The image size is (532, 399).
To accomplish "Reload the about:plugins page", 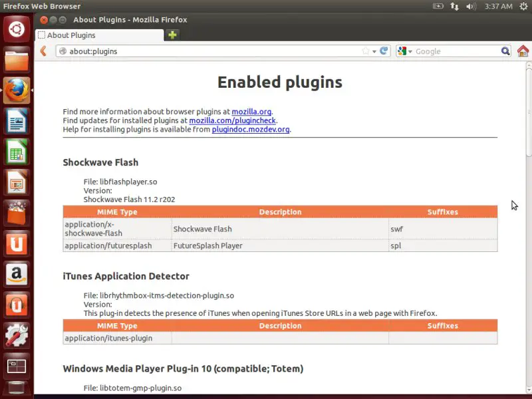I will tap(384, 51).
